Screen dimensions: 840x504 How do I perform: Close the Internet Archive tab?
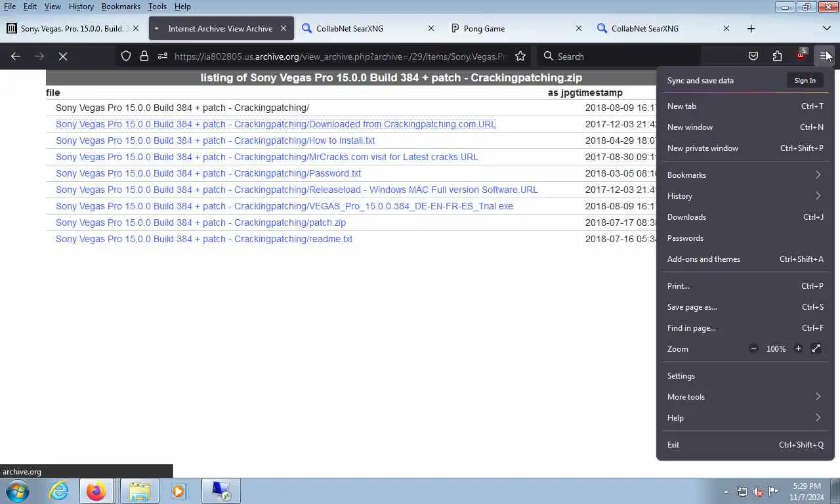(x=283, y=28)
